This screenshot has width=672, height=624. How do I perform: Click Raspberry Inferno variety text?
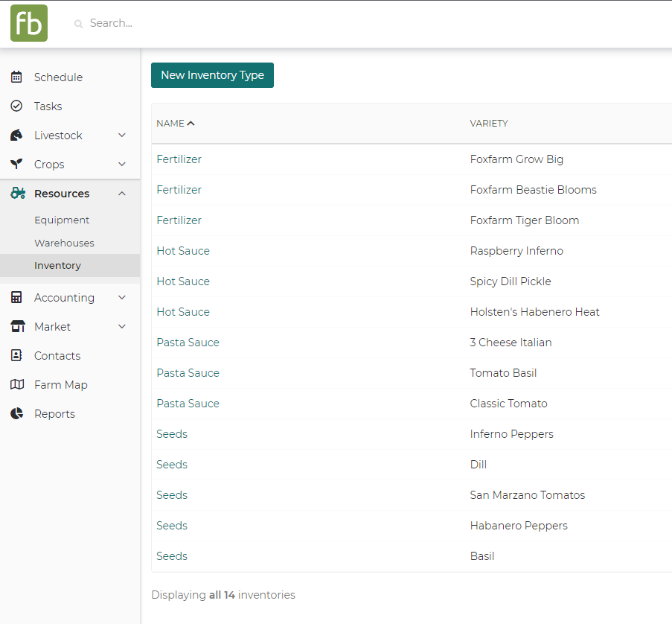516,251
